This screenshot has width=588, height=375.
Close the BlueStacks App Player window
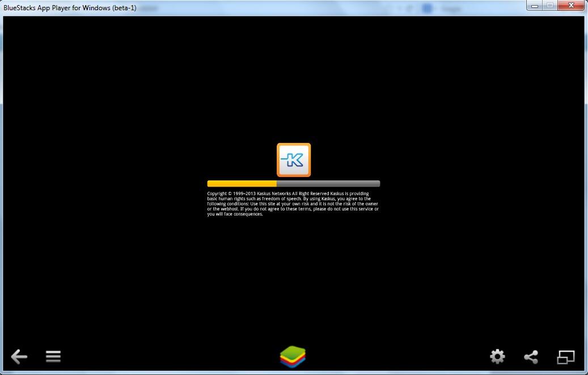coord(571,6)
